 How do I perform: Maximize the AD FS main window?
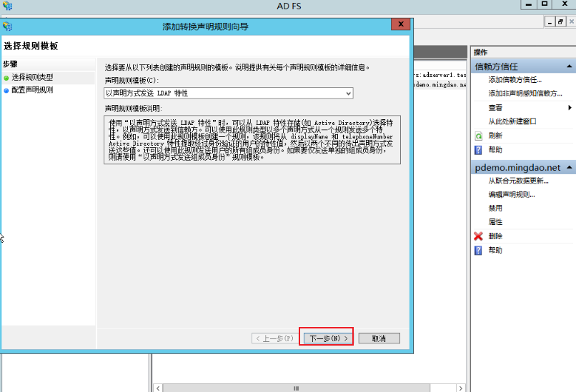click(545, 4)
